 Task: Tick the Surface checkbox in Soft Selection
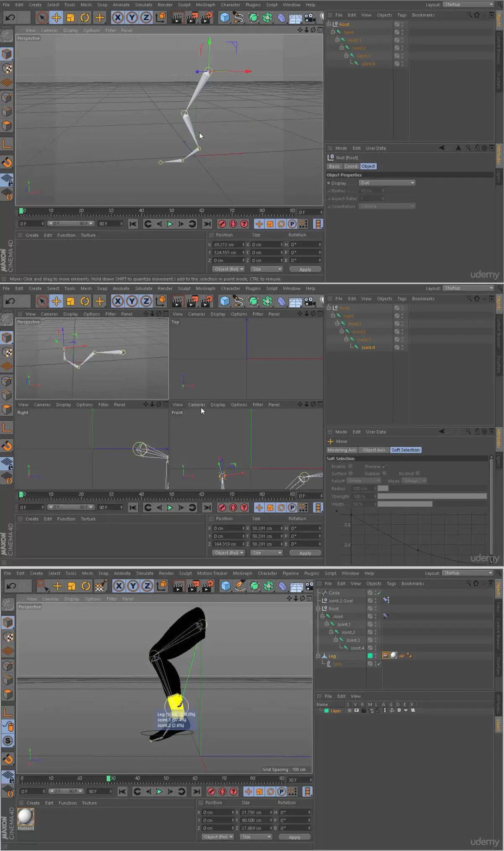coord(350,474)
